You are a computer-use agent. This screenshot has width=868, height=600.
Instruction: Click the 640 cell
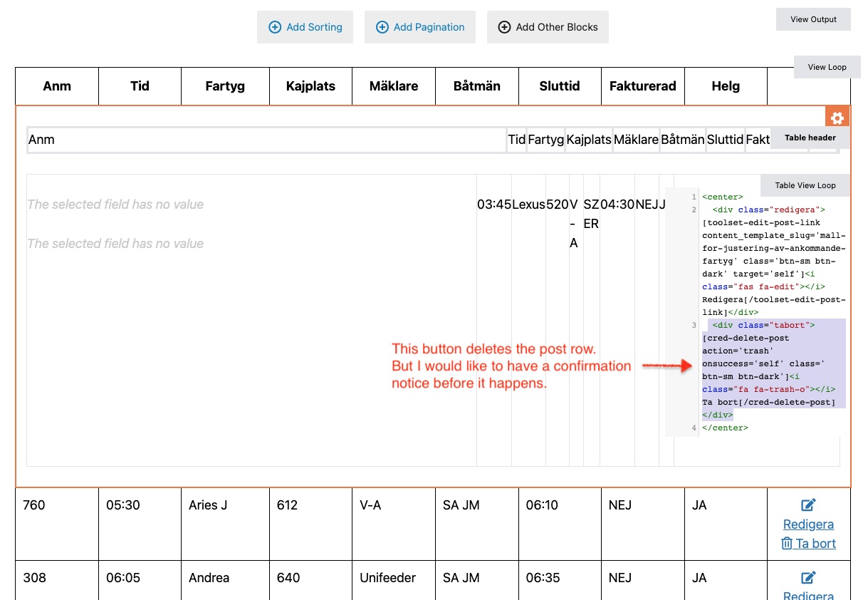(x=310, y=580)
